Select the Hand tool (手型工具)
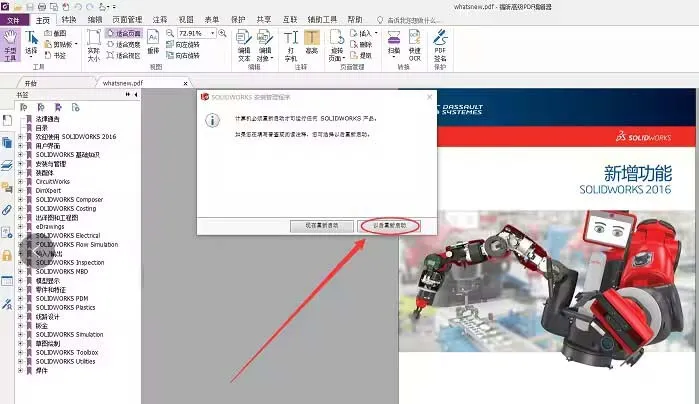Image resolution: width=699 pixels, height=404 pixels. (x=10, y=45)
